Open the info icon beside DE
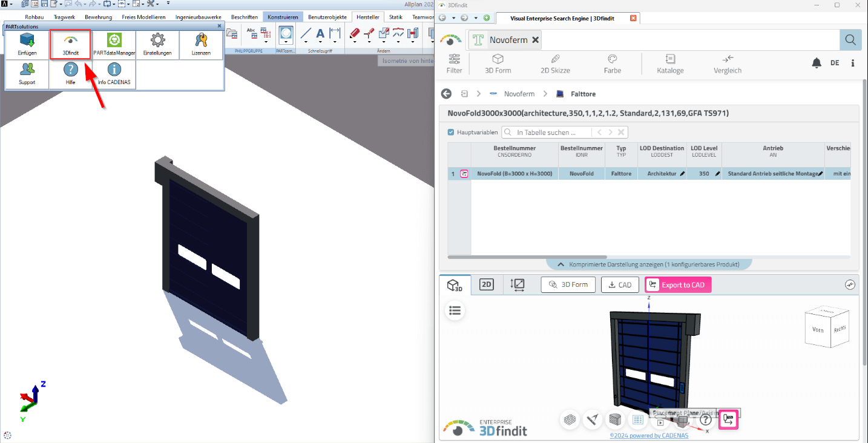 tap(853, 63)
